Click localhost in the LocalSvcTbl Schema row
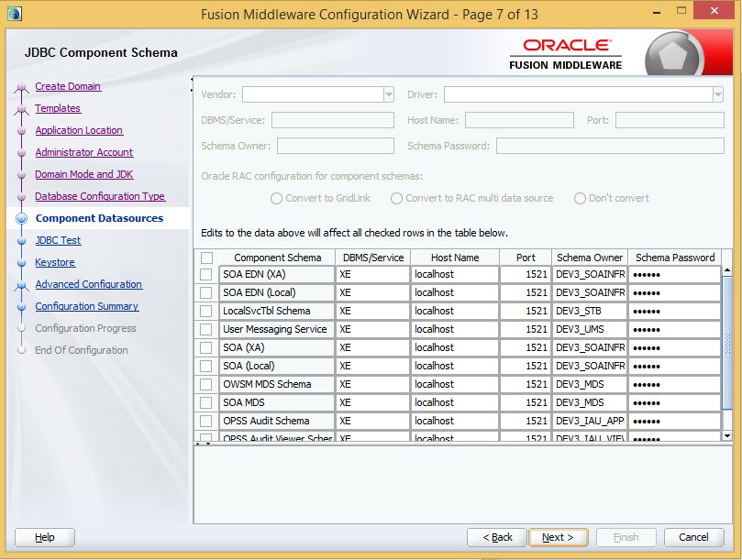This screenshot has width=742, height=560. coord(455,311)
